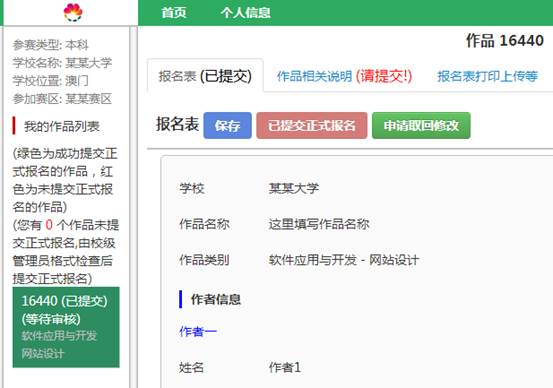This screenshot has height=388, width=553.
Task: Click the 作品名称 value 这里填写作品名称
Action: 319,224
